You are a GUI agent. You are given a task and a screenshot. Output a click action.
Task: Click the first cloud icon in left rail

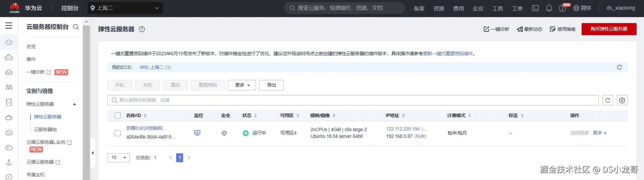(9, 42)
